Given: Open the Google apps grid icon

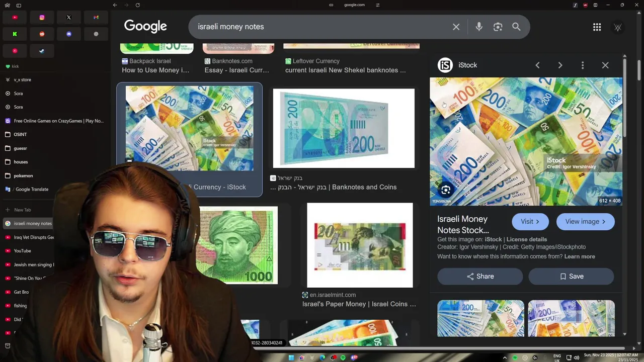Looking at the screenshot, I should tap(597, 27).
